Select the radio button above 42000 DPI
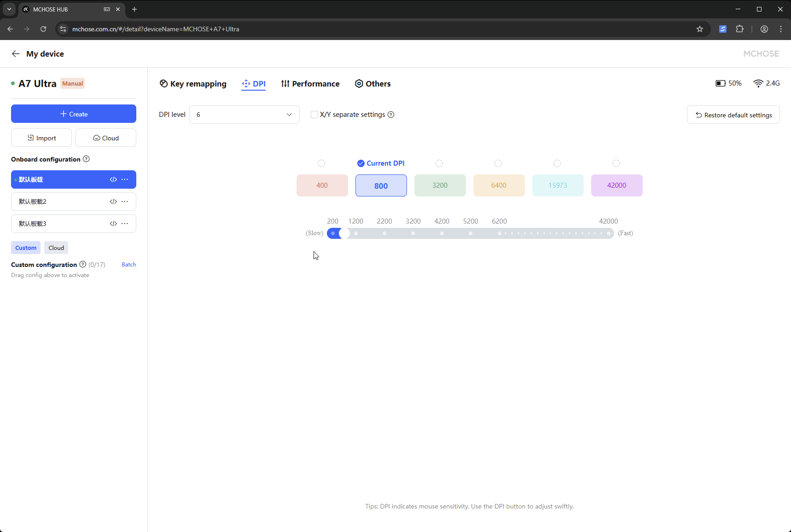Screen dimensions: 791x532 [x=616, y=163]
